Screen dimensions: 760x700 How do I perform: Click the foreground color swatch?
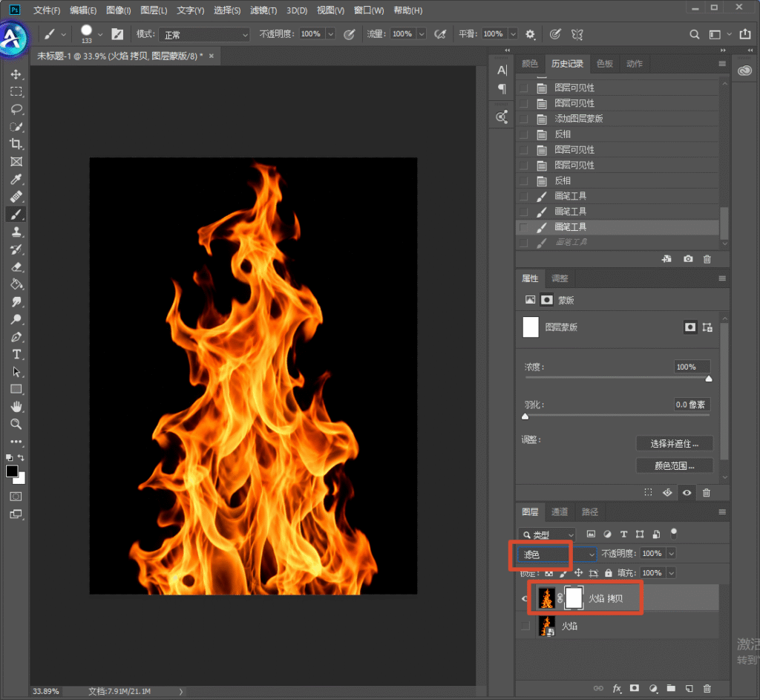point(12,471)
